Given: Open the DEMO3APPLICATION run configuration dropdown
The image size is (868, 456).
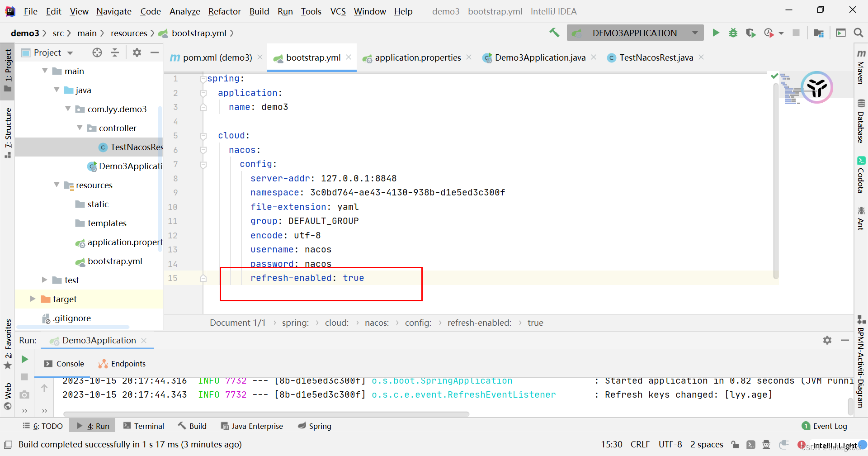Looking at the screenshot, I should coord(695,33).
